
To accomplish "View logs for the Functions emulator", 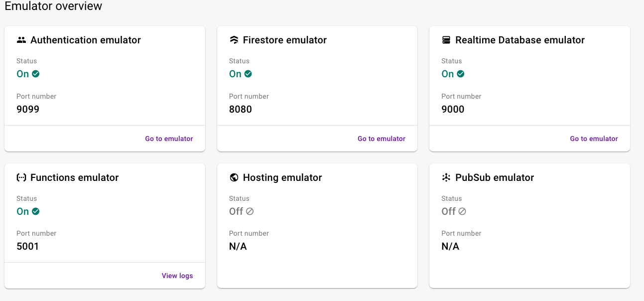I will (x=177, y=276).
